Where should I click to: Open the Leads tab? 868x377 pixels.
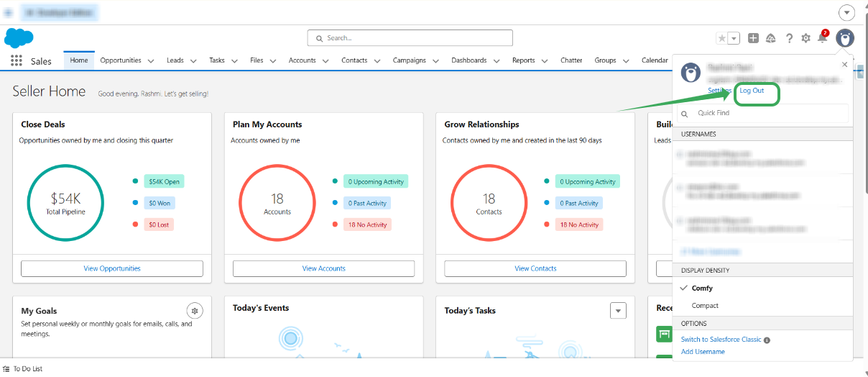[x=175, y=60]
